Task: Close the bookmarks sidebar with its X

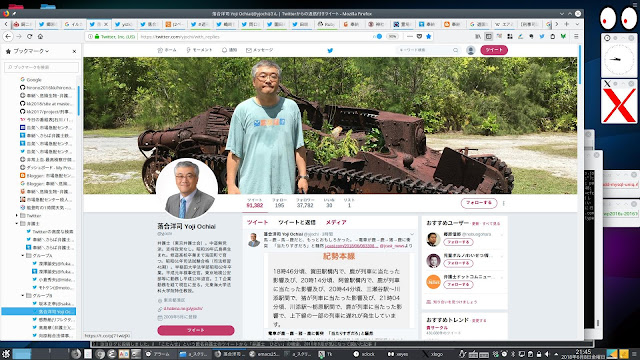Action: click(74, 51)
